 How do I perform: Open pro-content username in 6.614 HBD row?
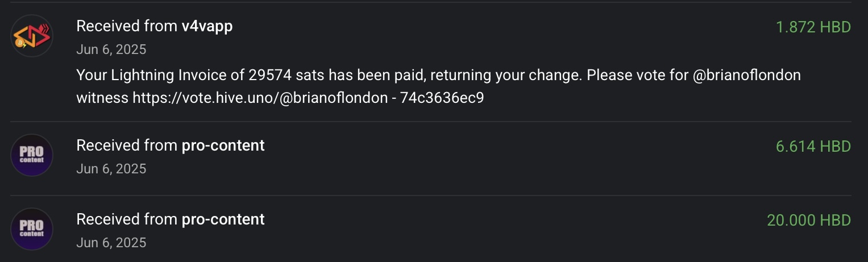coord(223,145)
